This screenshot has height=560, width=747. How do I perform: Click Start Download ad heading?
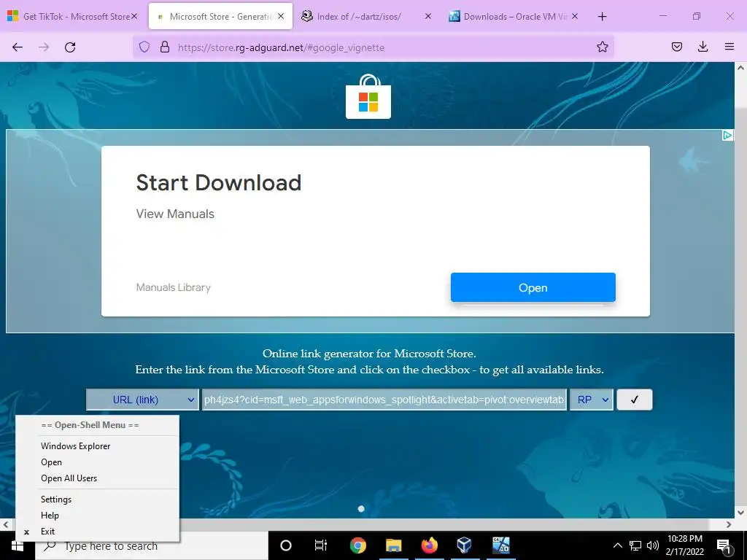pyautogui.click(x=219, y=183)
